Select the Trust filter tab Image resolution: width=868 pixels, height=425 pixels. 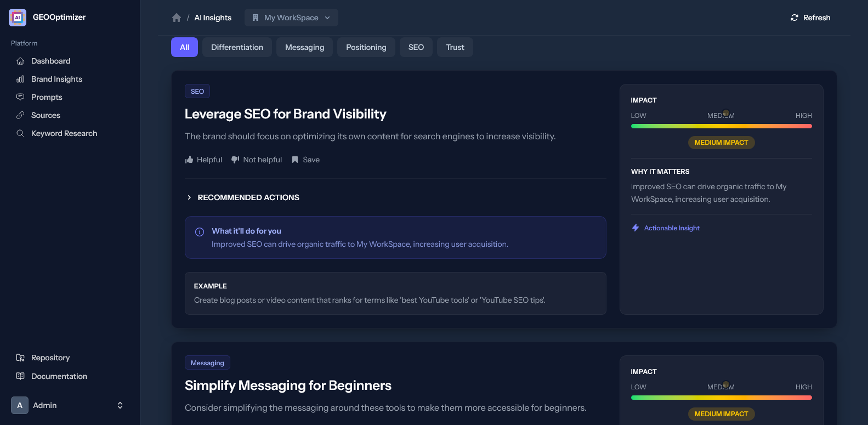[455, 47]
